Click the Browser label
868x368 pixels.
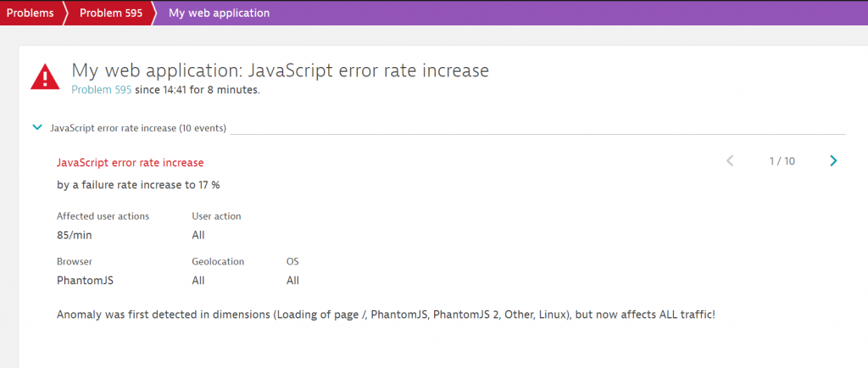click(75, 262)
